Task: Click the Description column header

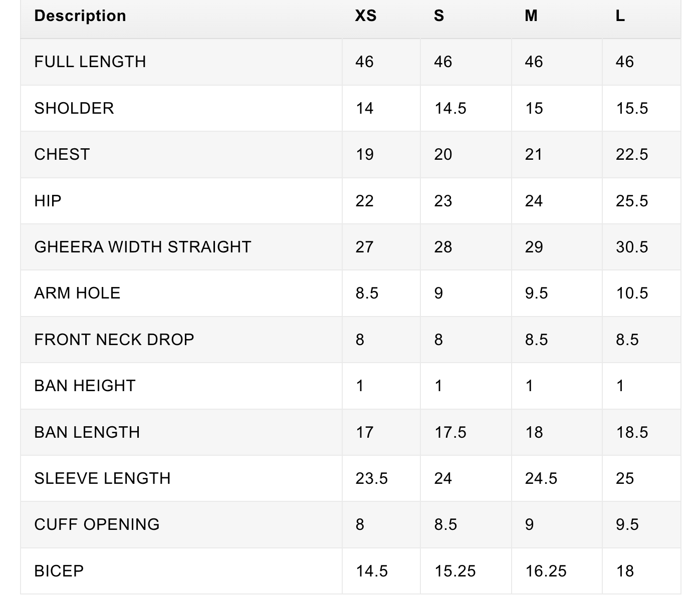Action: 80,16
